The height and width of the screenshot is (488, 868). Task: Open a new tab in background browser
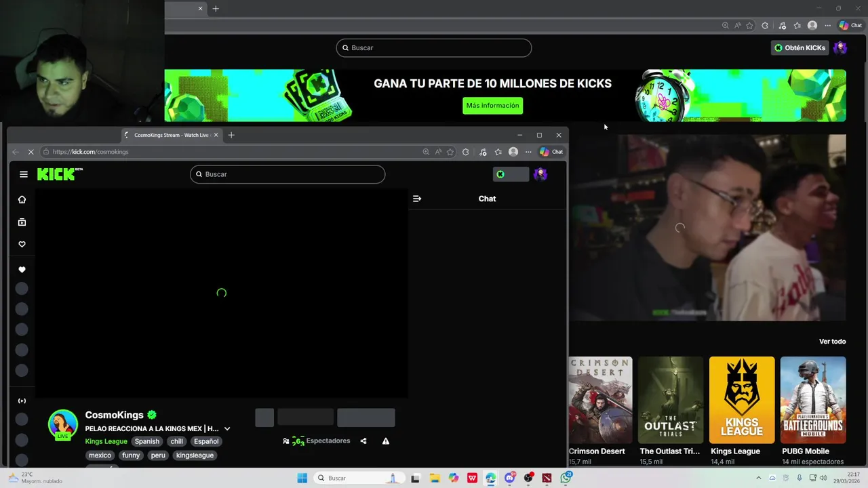[x=216, y=9]
